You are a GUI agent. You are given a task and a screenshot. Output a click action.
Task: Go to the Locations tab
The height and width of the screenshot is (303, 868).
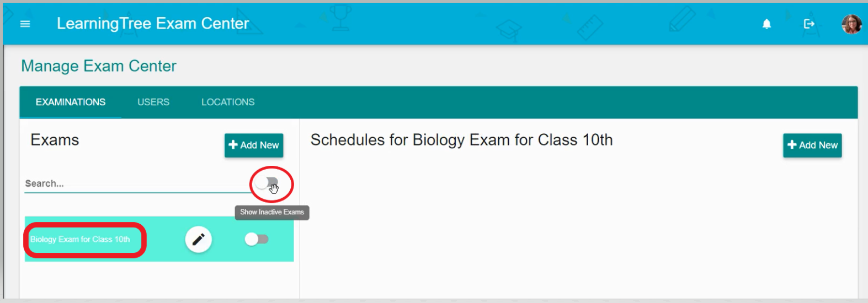tap(228, 102)
